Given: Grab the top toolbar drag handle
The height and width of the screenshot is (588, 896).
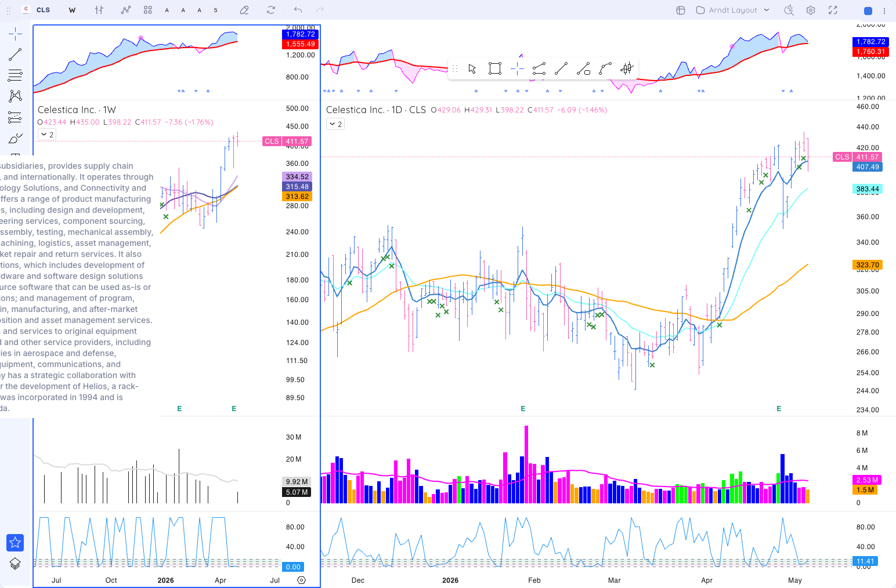Looking at the screenshot, I should pyautogui.click(x=9, y=10).
